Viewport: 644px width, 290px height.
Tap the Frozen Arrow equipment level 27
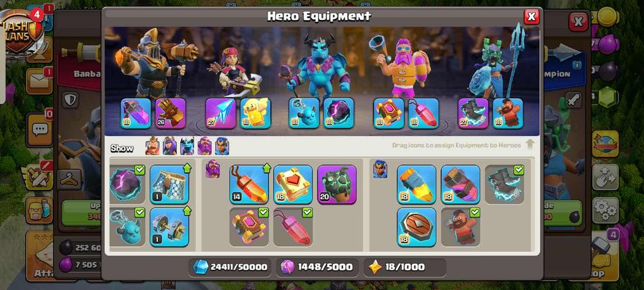tap(221, 113)
